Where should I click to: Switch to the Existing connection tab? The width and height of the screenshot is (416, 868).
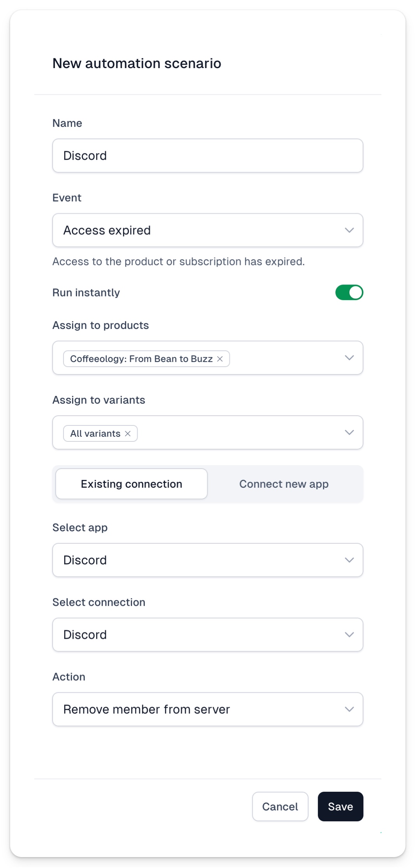pyautogui.click(x=132, y=484)
